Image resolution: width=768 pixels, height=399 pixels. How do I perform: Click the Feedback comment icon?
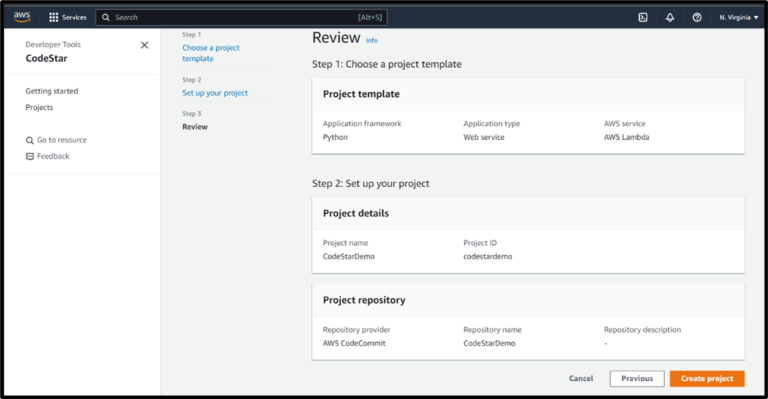point(30,156)
